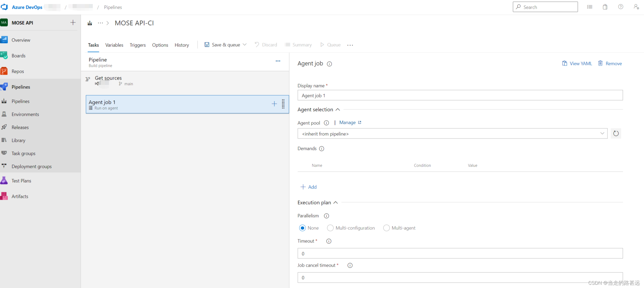This screenshot has height=288, width=644.
Task: Open the pipeline History tab
Action: [x=182, y=45]
